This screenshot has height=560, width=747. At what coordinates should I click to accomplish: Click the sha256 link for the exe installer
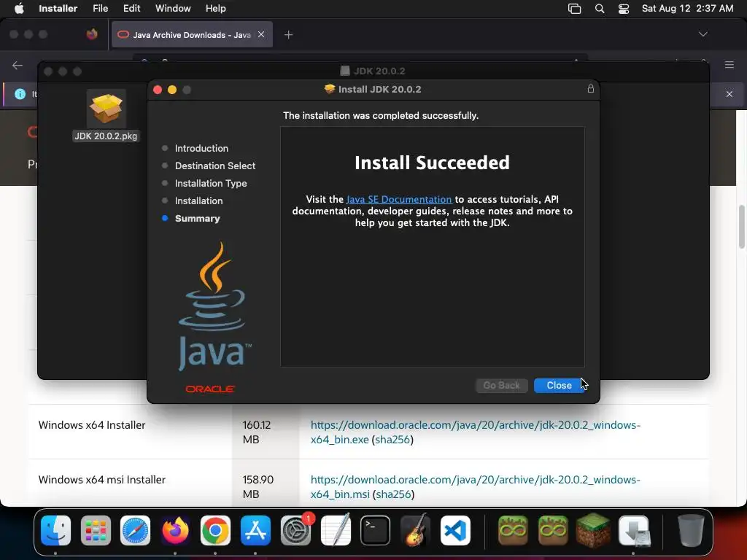392,440
